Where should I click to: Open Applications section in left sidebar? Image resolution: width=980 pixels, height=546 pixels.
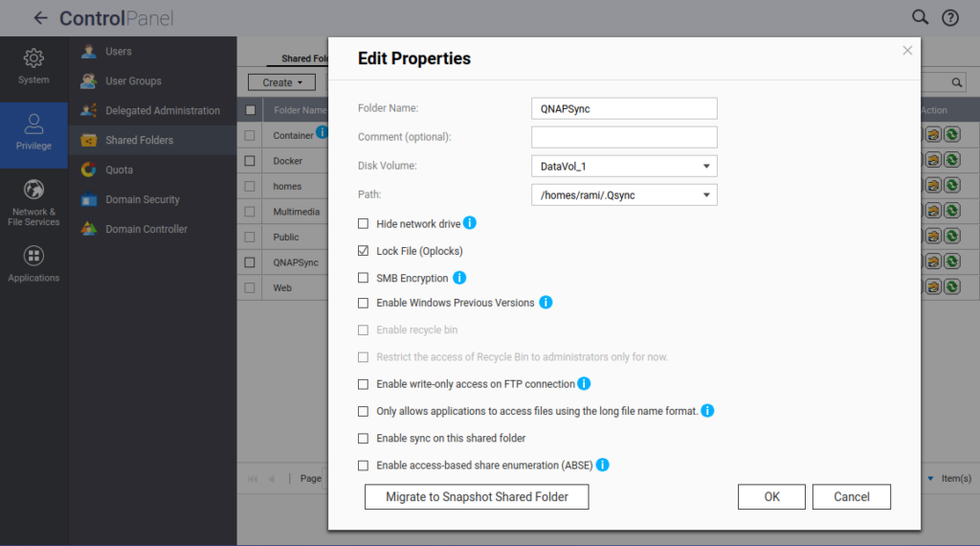pos(33,264)
